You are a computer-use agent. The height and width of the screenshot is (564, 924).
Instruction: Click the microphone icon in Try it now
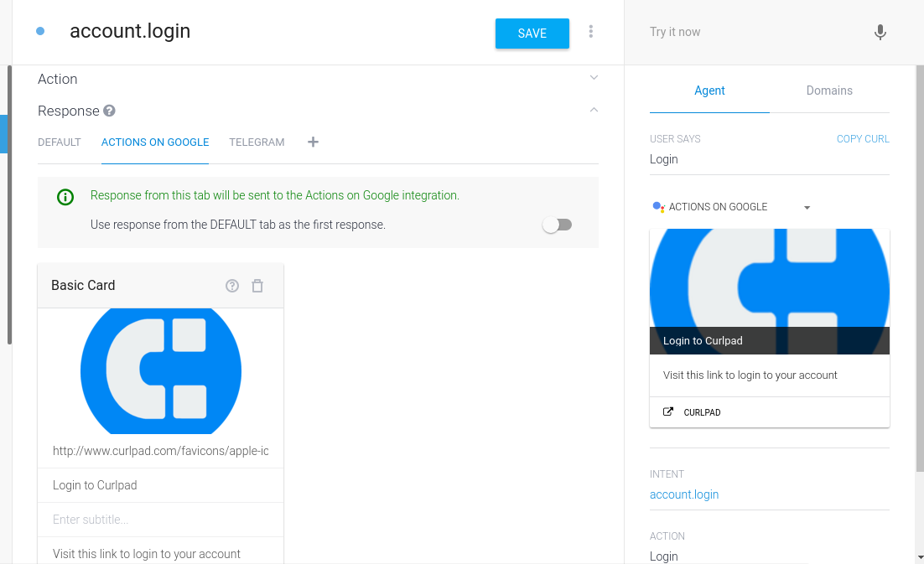click(x=880, y=33)
